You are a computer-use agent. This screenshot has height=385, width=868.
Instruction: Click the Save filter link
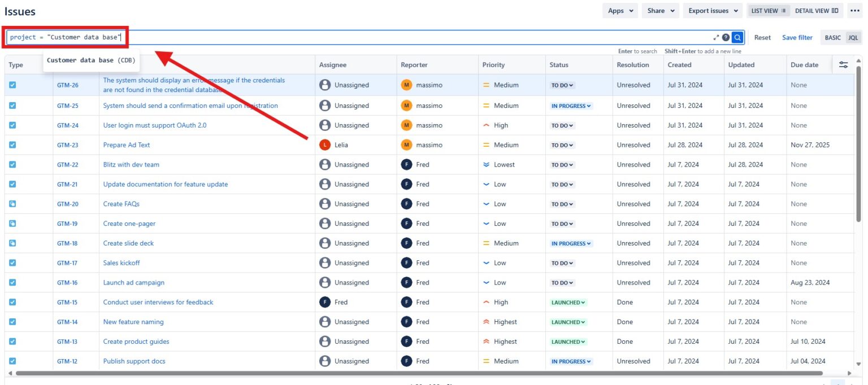click(x=797, y=37)
